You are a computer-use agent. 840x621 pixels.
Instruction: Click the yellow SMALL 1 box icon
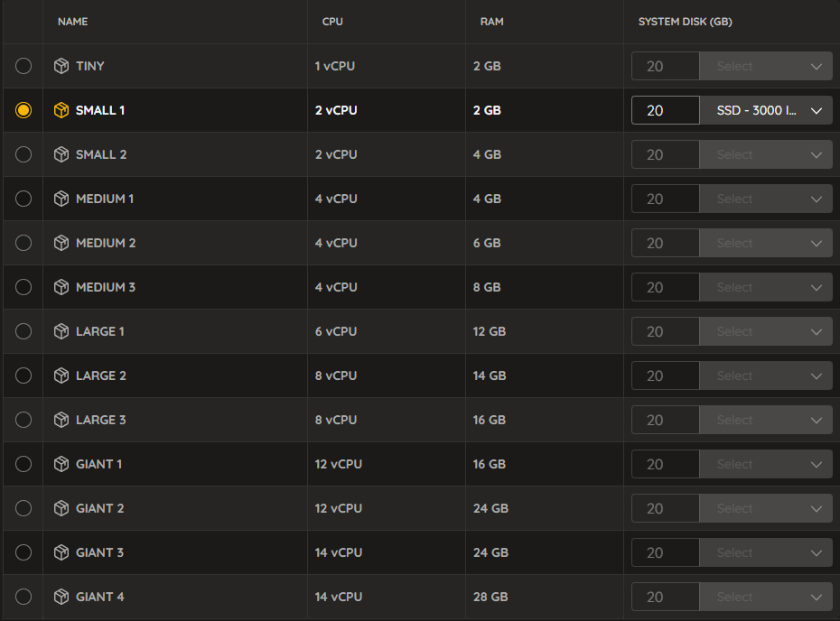tap(61, 110)
